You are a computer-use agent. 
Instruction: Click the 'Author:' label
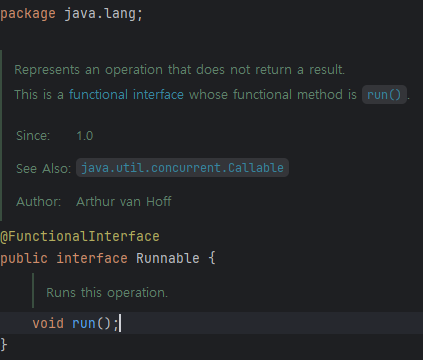[x=39, y=202]
